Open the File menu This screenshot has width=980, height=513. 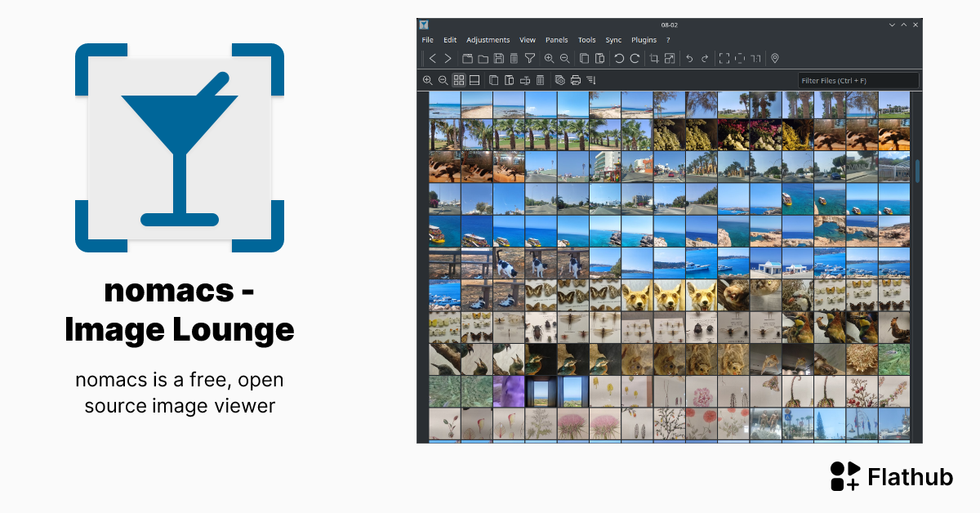click(x=427, y=40)
